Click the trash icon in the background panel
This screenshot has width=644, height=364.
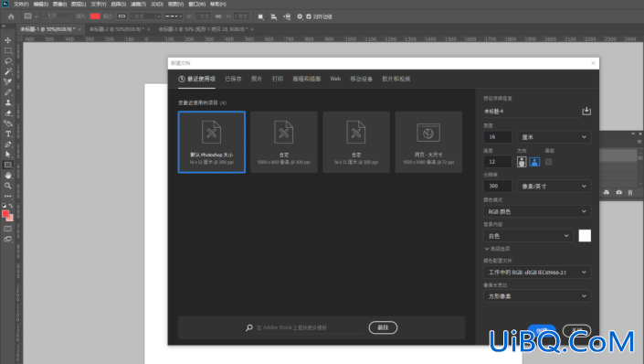click(x=630, y=192)
